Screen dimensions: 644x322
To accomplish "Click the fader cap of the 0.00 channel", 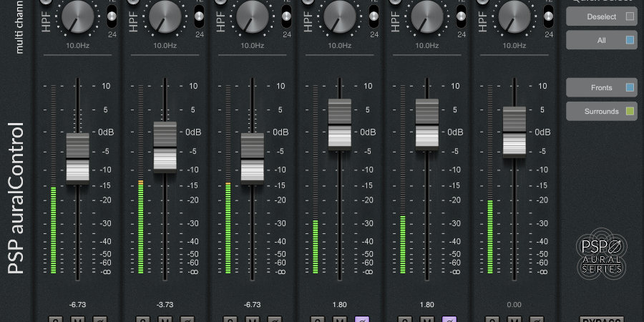I will 514,132.
